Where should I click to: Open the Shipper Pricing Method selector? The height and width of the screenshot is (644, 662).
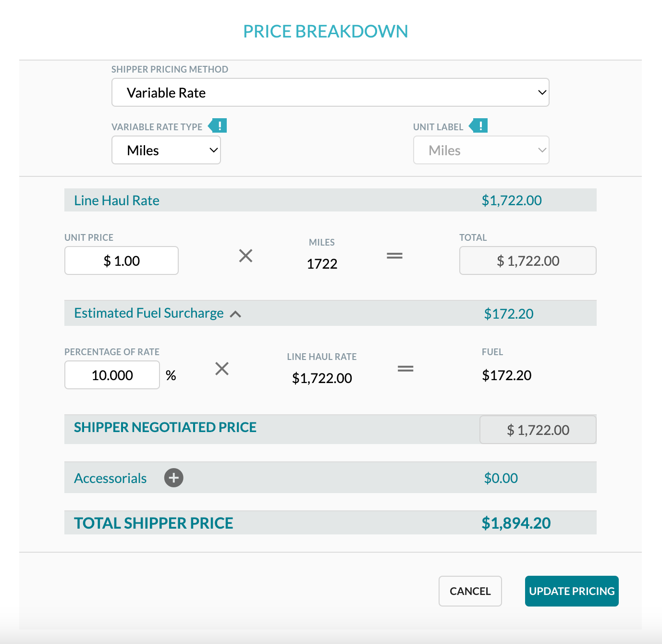(x=330, y=92)
